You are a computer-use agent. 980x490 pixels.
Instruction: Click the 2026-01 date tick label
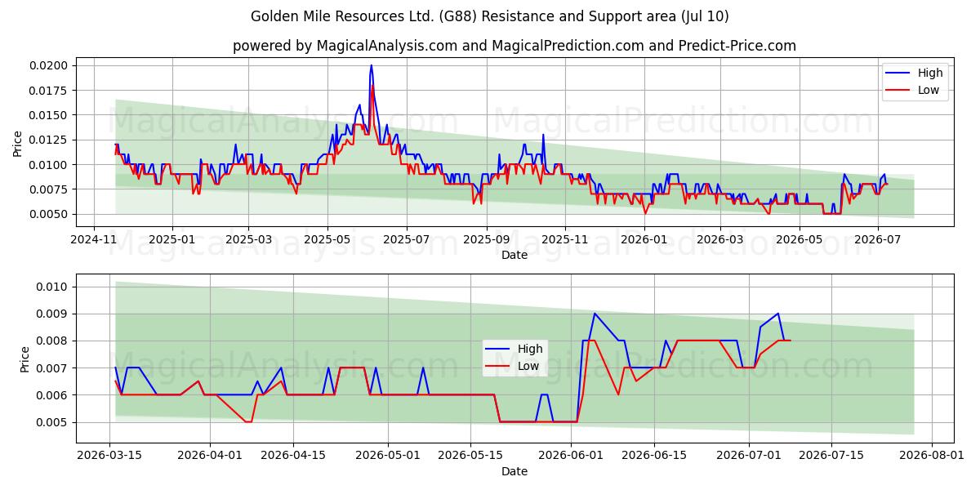click(644, 239)
